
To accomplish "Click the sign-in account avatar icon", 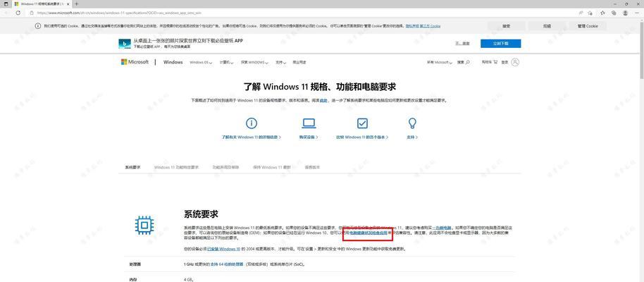I will tap(515, 62).
